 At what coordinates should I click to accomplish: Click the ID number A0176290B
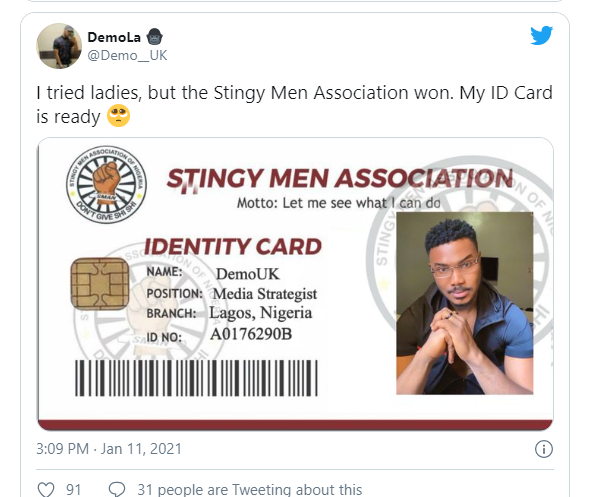pos(259,333)
